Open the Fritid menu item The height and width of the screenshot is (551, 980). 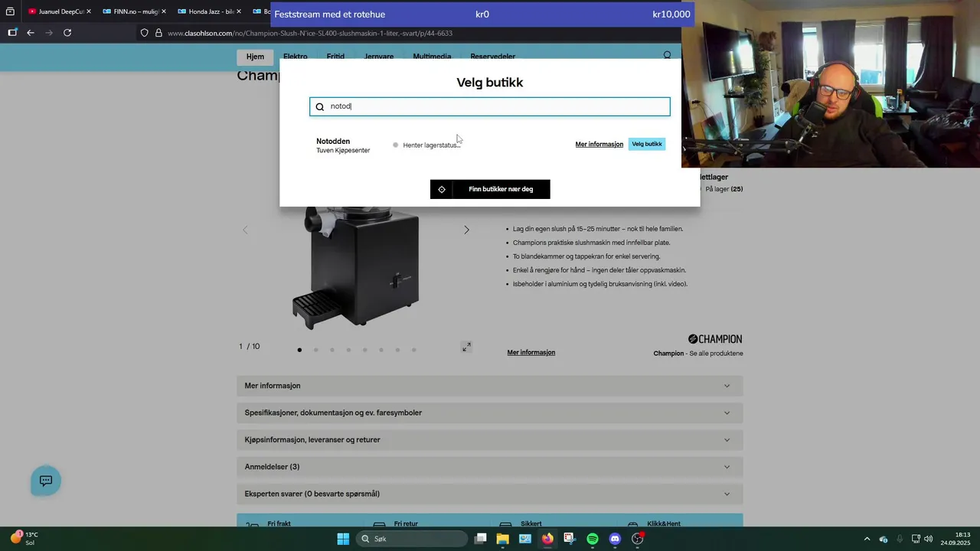(335, 57)
